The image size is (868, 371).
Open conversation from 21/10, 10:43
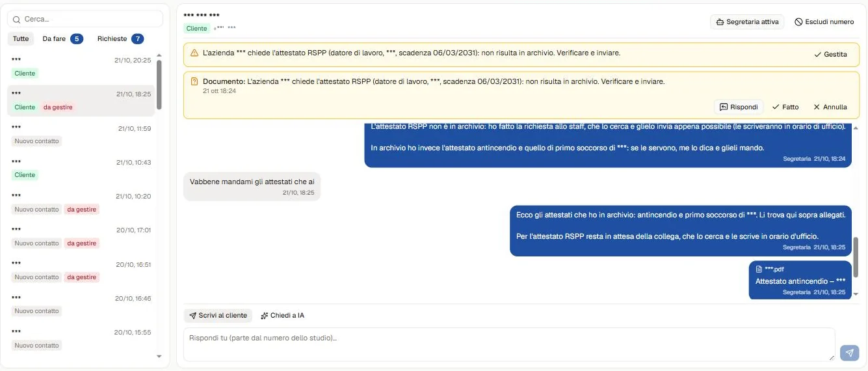pyautogui.click(x=81, y=169)
